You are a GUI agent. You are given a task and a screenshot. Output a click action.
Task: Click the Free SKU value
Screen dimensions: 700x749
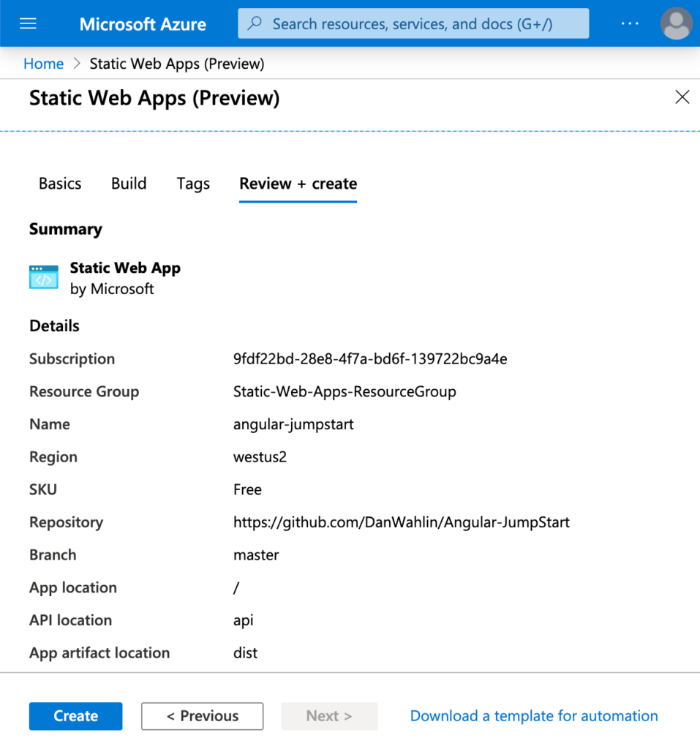[247, 489]
